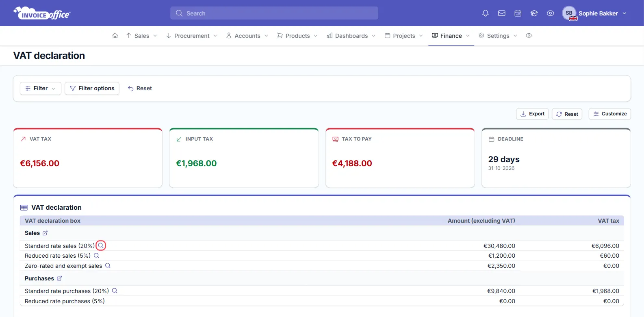The width and height of the screenshot is (644, 317).
Task: Click the Filter options button
Action: click(92, 88)
